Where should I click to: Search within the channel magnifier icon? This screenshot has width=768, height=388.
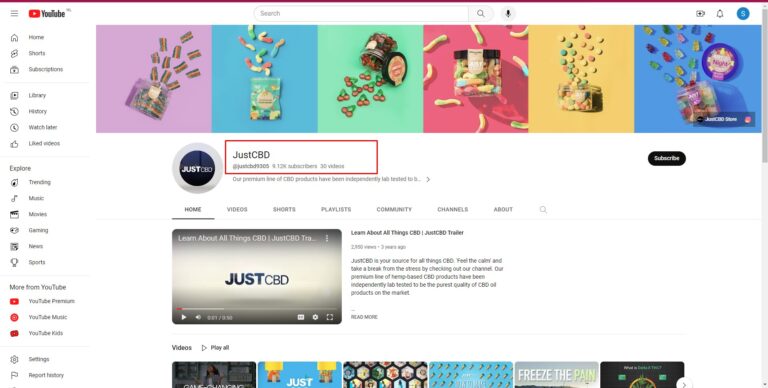click(x=543, y=210)
